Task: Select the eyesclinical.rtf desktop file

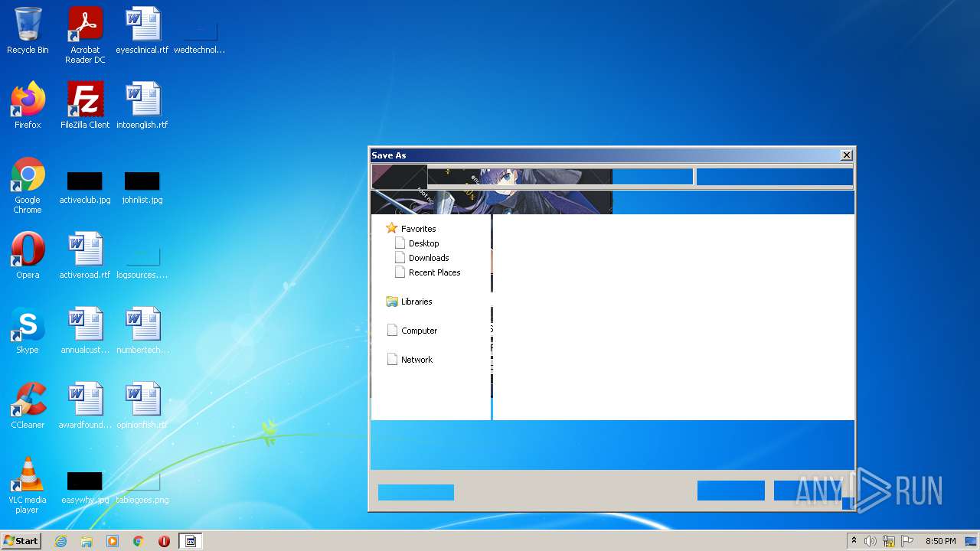Action: [142, 31]
